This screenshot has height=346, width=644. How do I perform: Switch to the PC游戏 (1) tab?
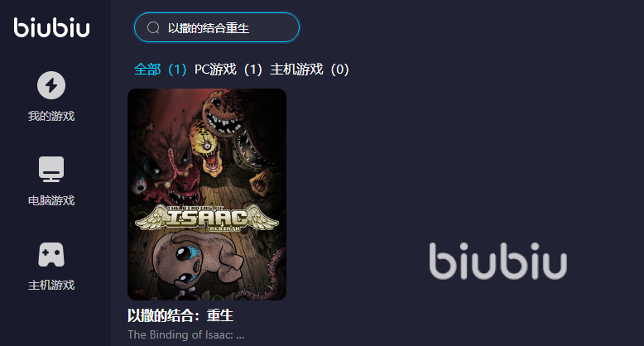pos(228,70)
